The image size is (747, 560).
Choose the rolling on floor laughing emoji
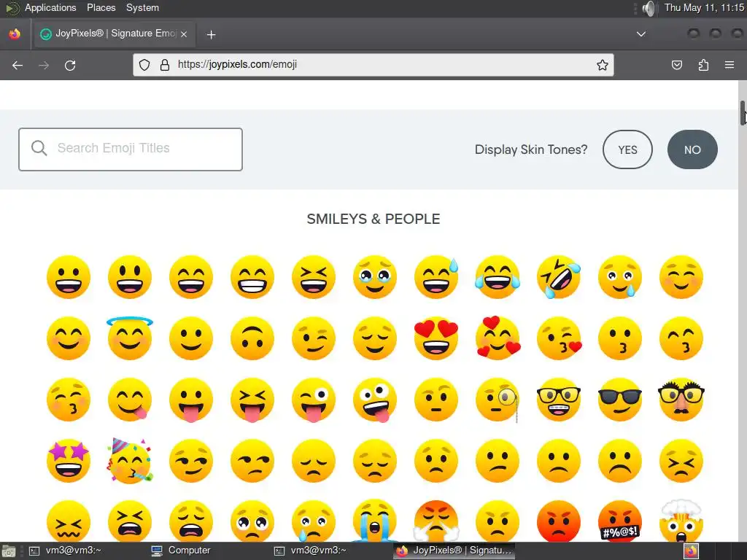coord(559,277)
